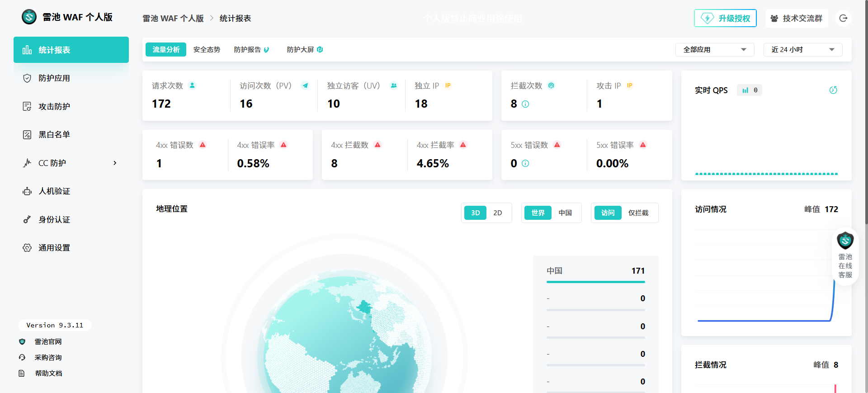Viewport: 868px width, 393px height.
Task: Click the icon next to 拦截次数 label
Action: tap(551, 85)
